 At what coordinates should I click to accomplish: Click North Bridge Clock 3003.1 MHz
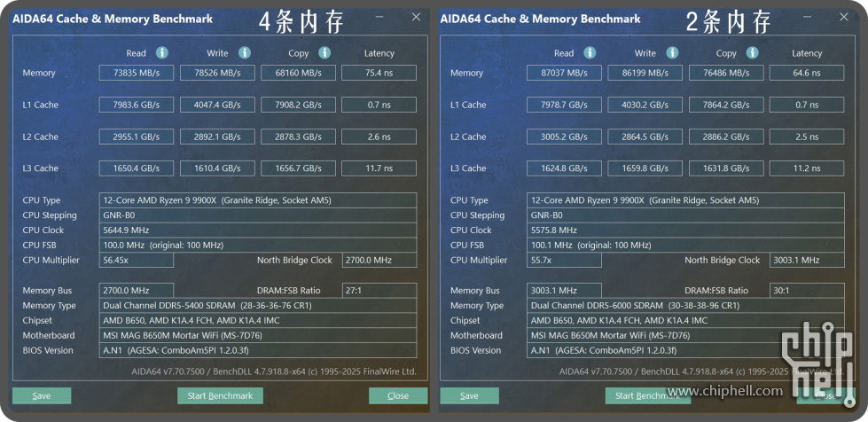(x=808, y=261)
